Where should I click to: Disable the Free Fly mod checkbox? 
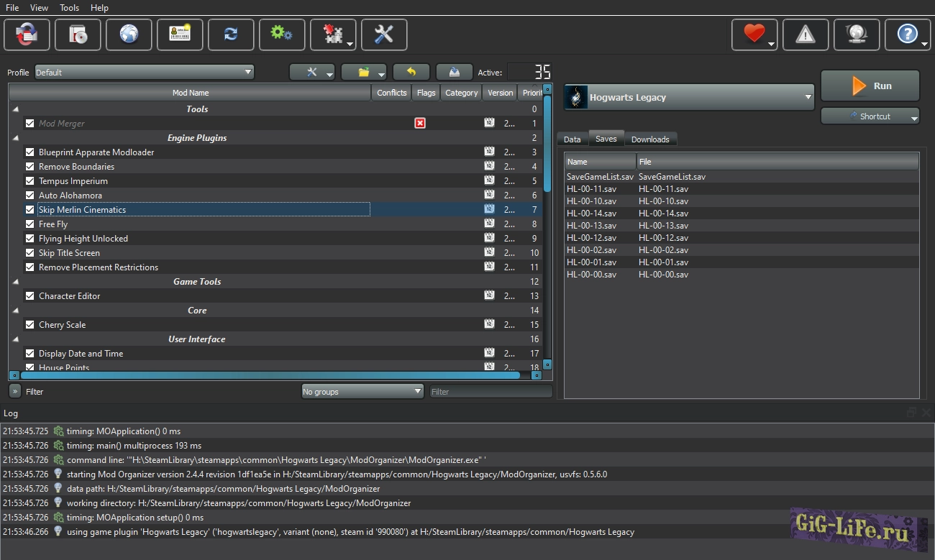[30, 224]
